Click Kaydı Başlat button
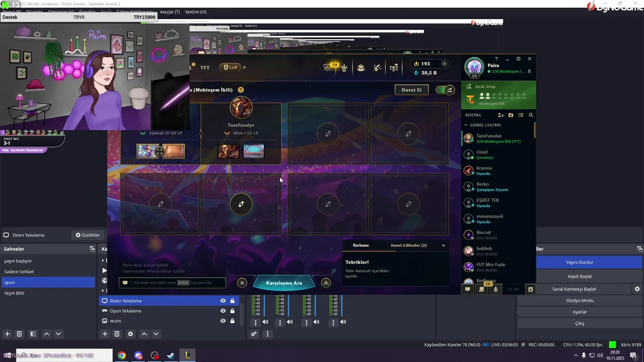Image resolution: width=644 pixels, height=362 pixels. pyautogui.click(x=580, y=276)
